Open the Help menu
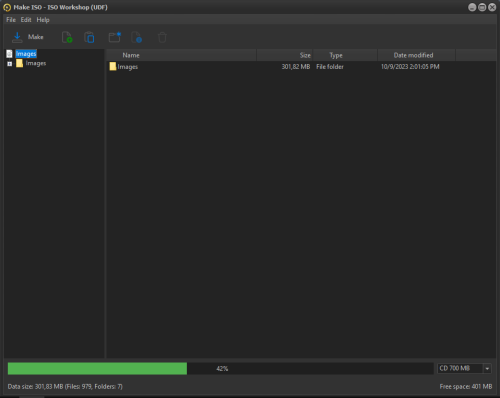The height and width of the screenshot is (398, 500). [43, 20]
